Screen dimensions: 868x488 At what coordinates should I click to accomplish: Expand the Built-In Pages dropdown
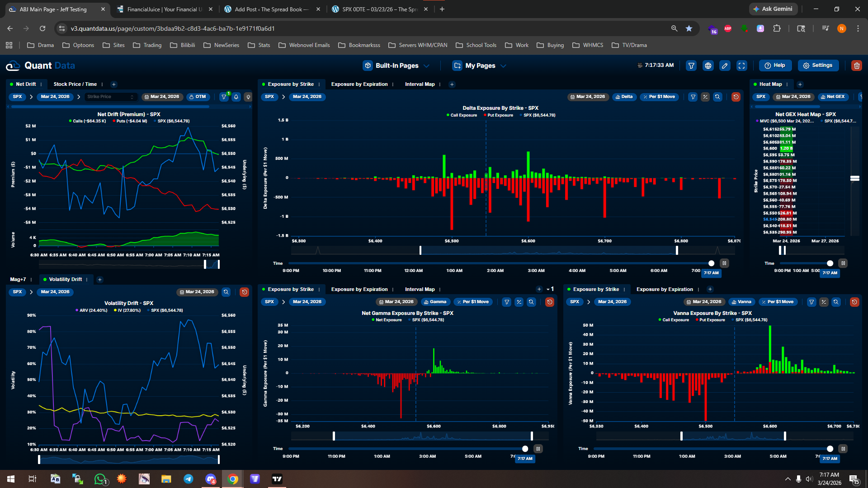tap(396, 66)
